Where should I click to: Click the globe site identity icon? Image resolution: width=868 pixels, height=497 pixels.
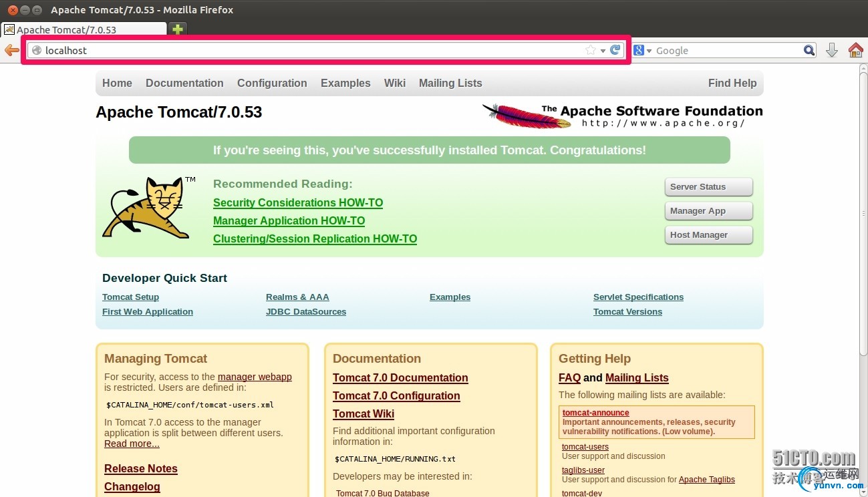(x=37, y=51)
